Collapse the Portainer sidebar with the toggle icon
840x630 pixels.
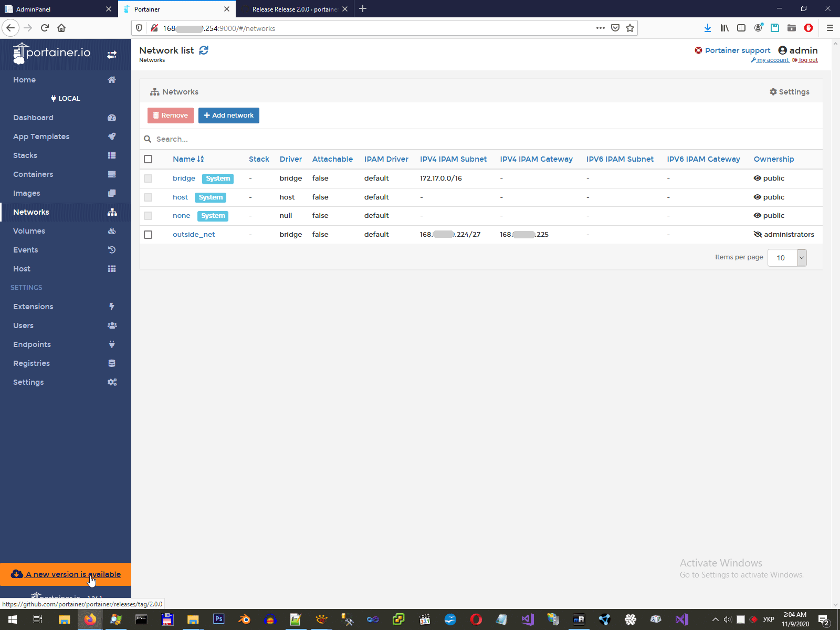pyautogui.click(x=112, y=55)
